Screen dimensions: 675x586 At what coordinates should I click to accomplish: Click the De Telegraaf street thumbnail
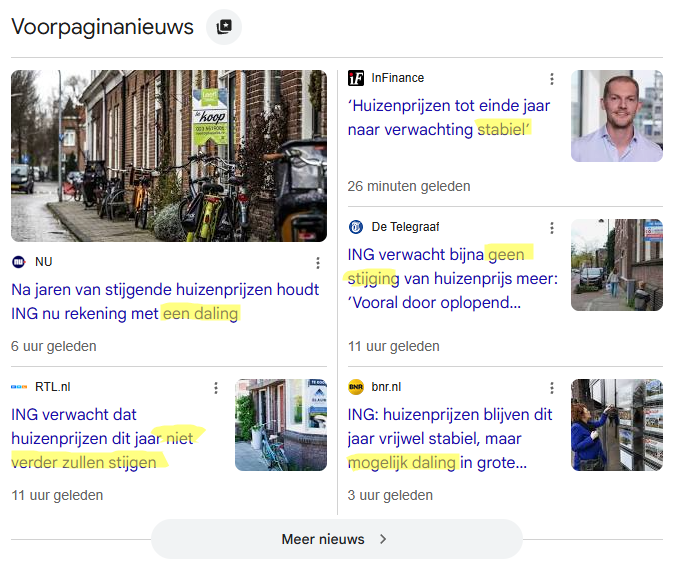pyautogui.click(x=616, y=265)
